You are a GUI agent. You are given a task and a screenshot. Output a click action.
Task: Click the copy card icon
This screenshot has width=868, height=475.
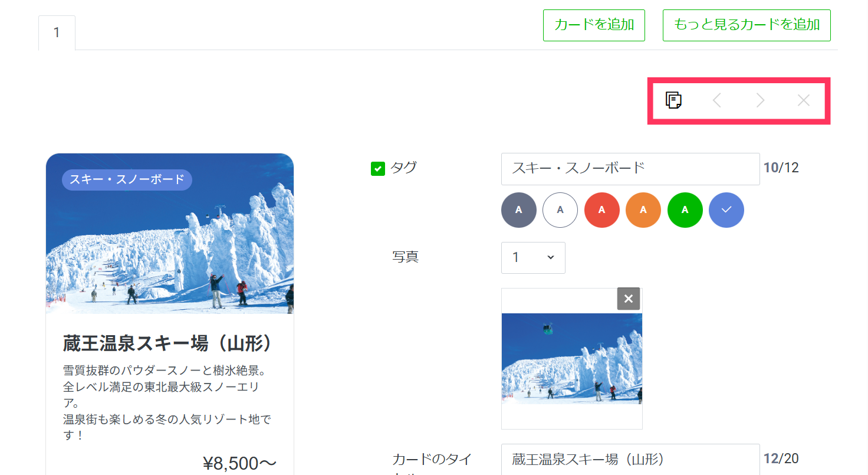(x=673, y=100)
